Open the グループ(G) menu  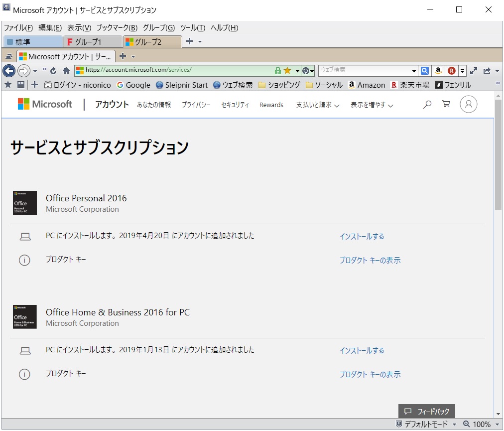[159, 28]
